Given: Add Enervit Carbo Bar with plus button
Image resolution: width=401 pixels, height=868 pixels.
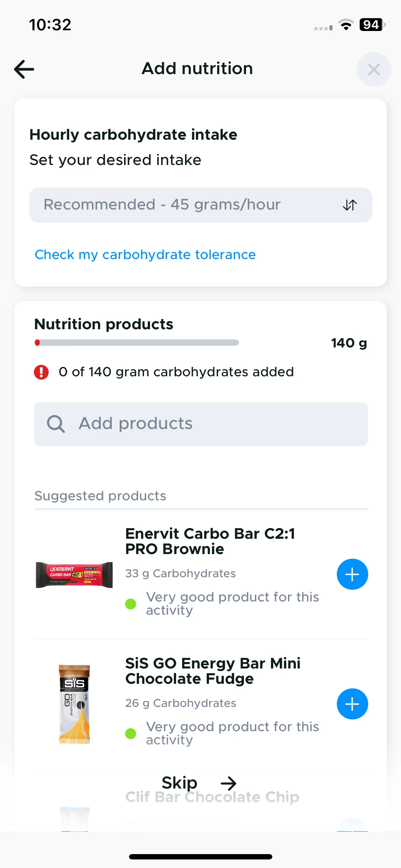Looking at the screenshot, I should 352,574.
